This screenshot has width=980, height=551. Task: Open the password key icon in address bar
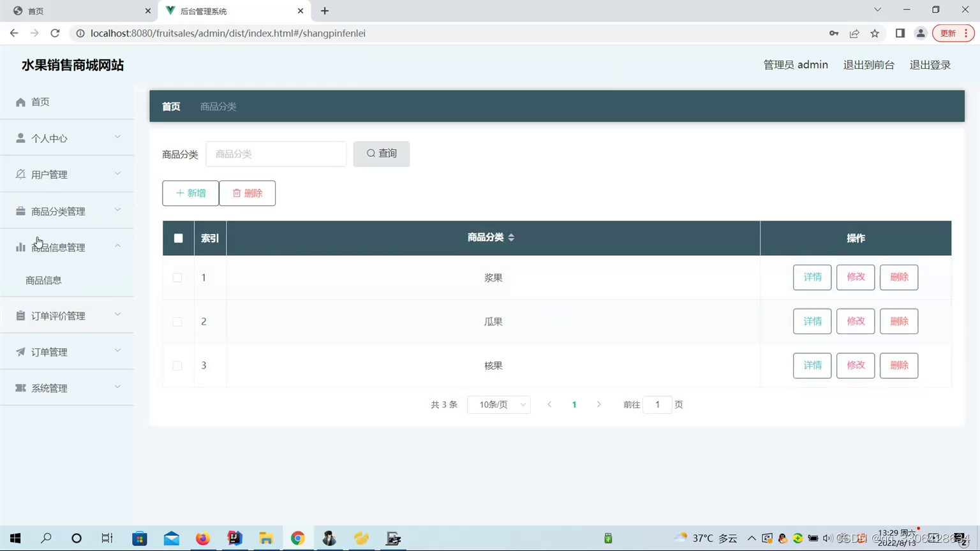pyautogui.click(x=834, y=33)
